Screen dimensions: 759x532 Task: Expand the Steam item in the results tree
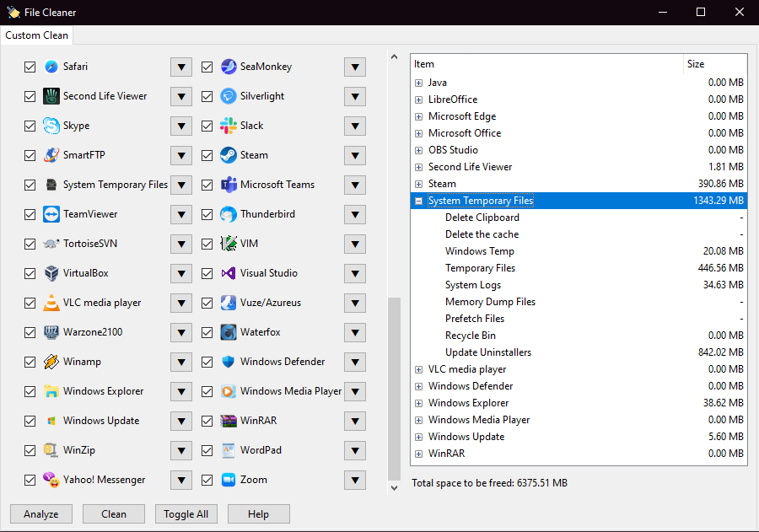click(418, 184)
